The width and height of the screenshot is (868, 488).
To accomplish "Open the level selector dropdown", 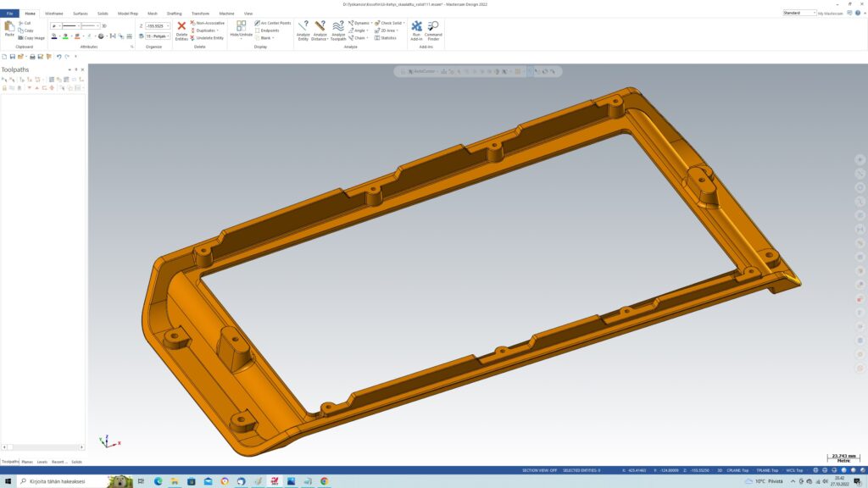I will click(168, 36).
